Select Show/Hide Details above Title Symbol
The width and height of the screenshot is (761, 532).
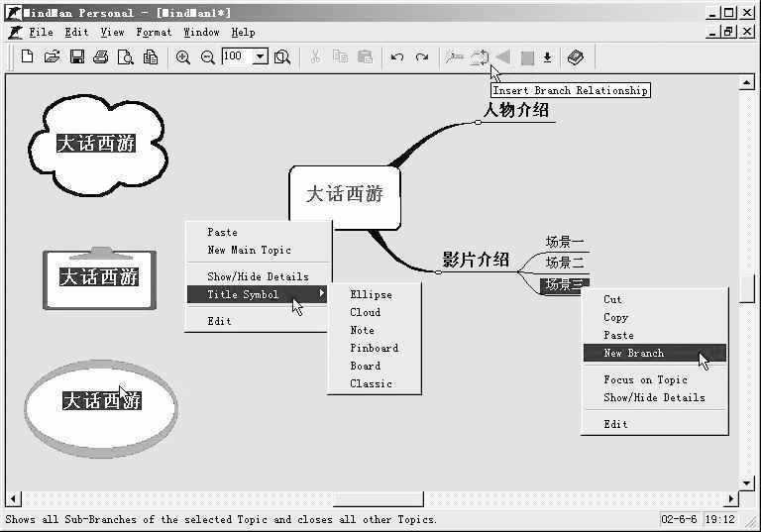coord(258,276)
